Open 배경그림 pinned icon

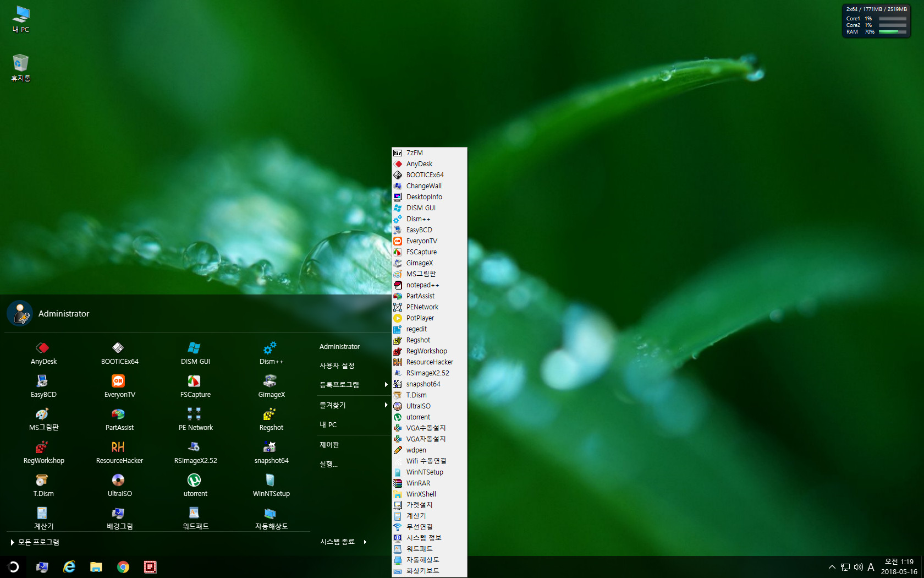[119, 518]
